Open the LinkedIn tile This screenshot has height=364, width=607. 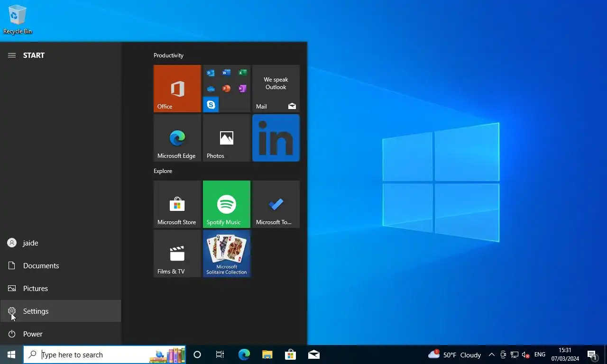pyautogui.click(x=276, y=138)
